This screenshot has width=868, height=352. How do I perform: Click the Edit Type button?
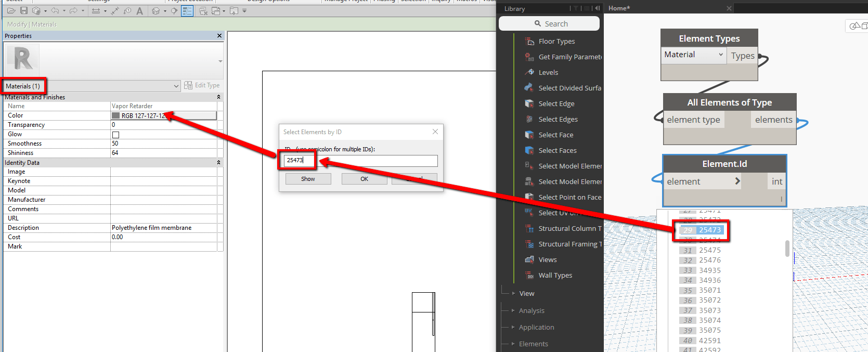(202, 85)
